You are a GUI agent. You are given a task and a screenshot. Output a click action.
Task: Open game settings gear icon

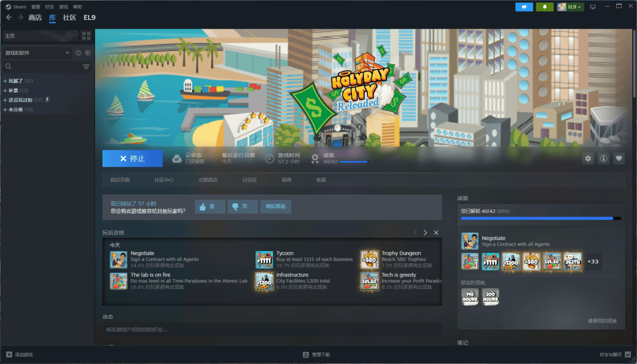coord(588,159)
